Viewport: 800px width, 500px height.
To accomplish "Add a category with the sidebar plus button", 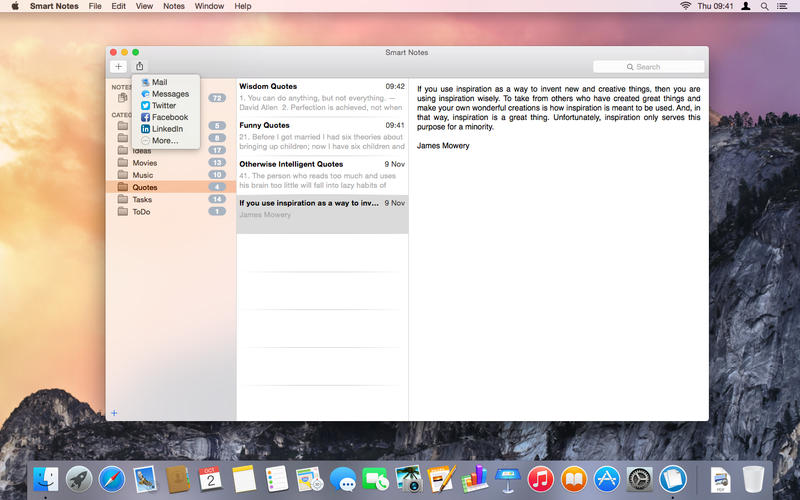I will [114, 413].
